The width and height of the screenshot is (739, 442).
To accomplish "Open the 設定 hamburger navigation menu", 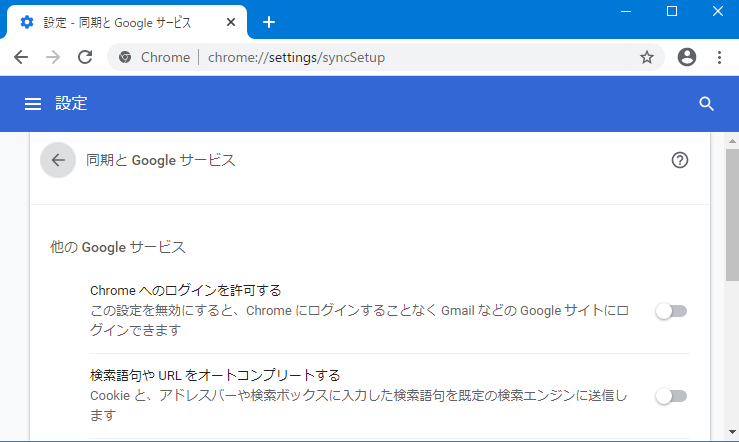I will click(33, 104).
